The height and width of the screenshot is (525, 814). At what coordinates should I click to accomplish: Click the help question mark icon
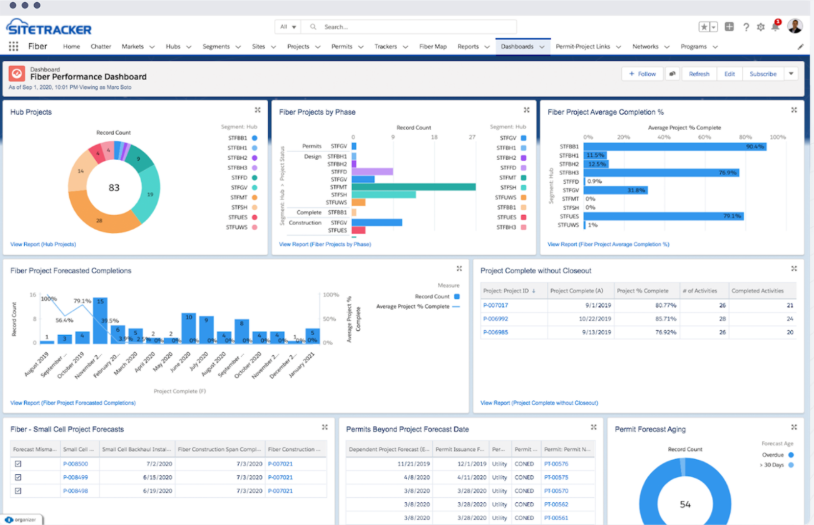click(x=746, y=27)
